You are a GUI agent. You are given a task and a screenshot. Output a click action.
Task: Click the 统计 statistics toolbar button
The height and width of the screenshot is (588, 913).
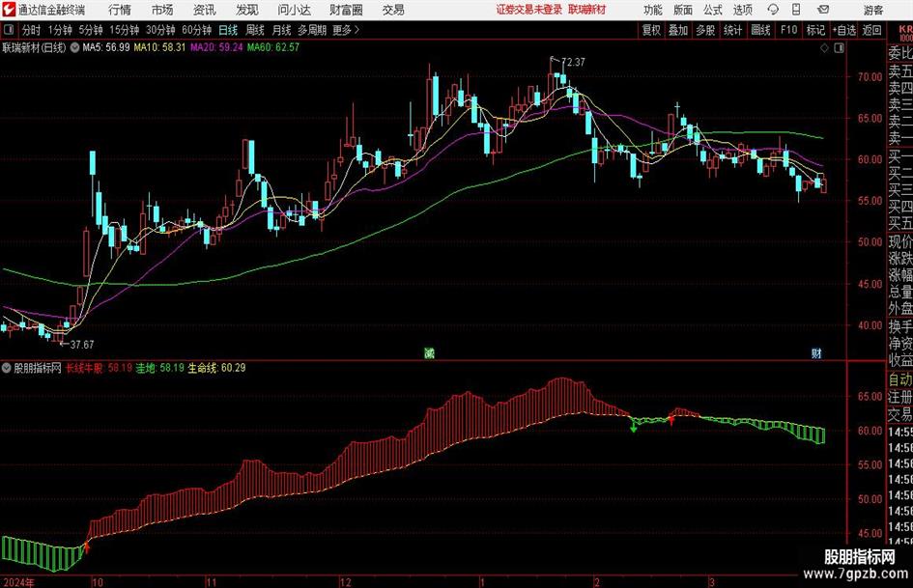732,30
